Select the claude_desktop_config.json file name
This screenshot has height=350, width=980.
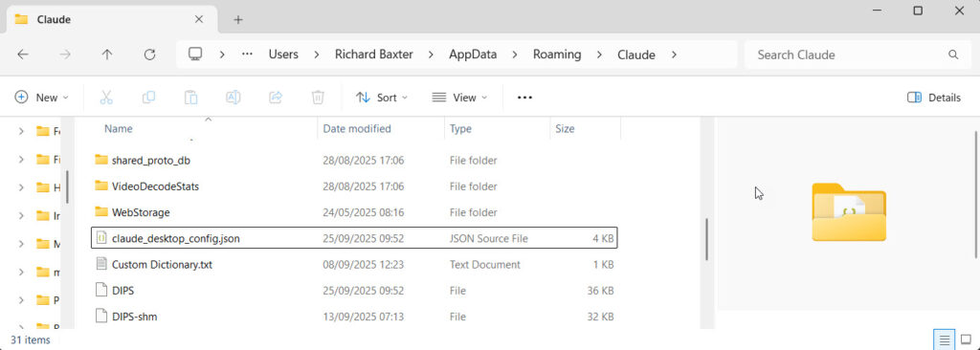[176, 238]
